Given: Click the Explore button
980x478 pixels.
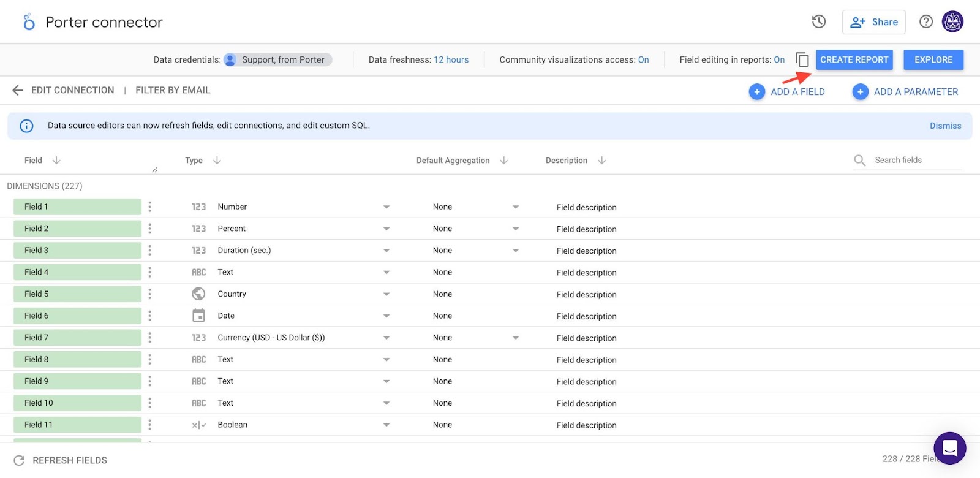Looking at the screenshot, I should (933, 59).
